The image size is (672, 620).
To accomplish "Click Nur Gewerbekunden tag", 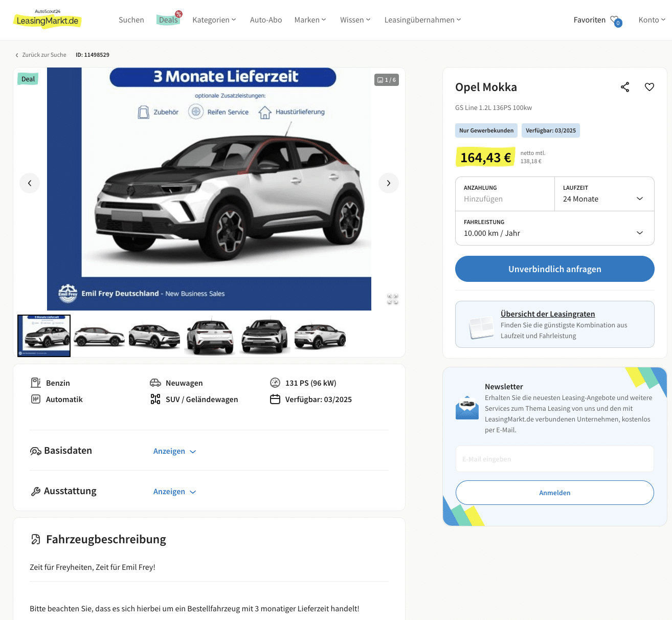I will [x=486, y=130].
